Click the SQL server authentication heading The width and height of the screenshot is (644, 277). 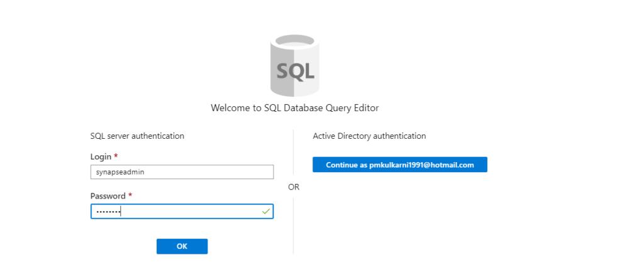[137, 136]
